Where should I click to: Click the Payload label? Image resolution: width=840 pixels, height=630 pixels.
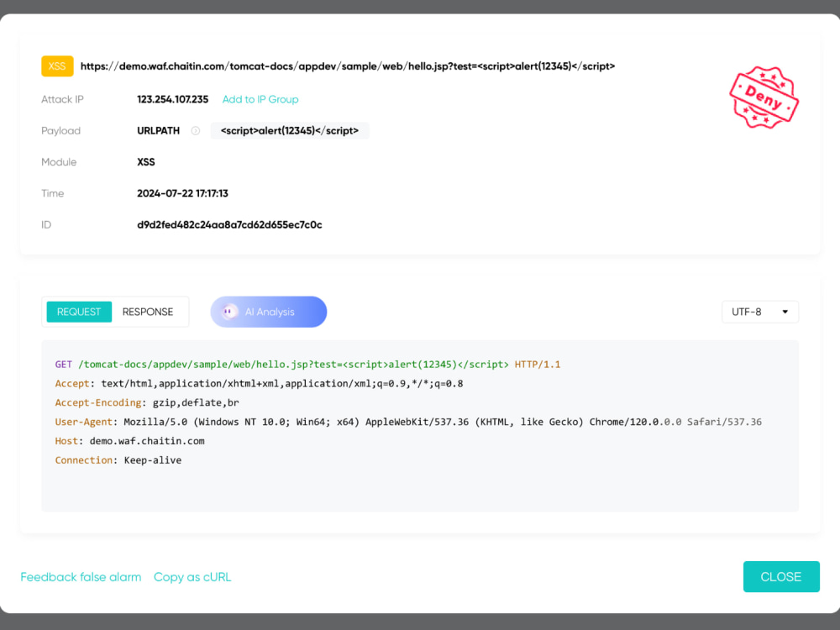(60, 131)
